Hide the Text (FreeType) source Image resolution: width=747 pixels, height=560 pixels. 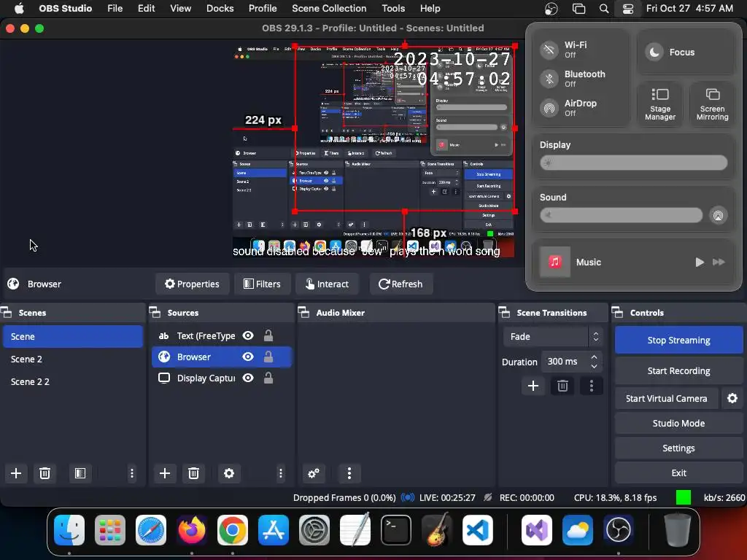(248, 335)
